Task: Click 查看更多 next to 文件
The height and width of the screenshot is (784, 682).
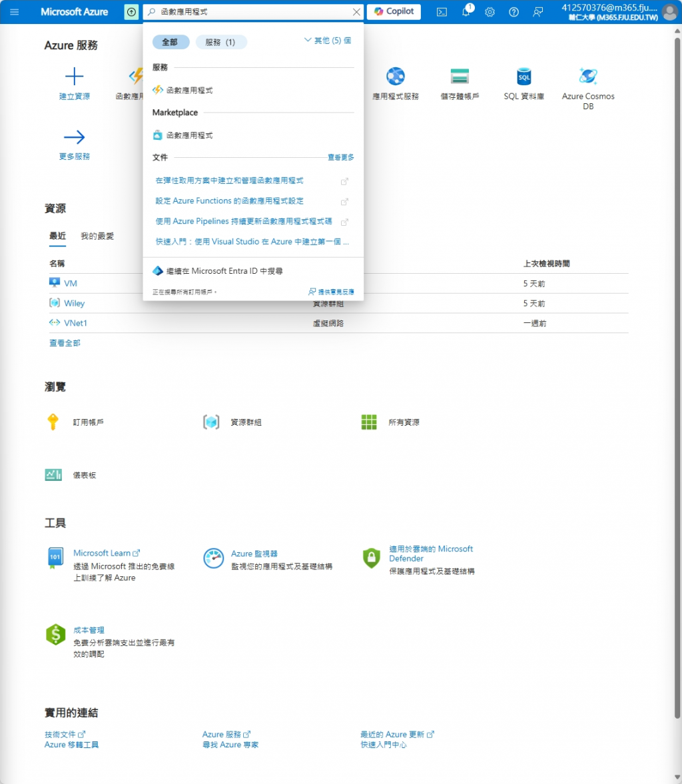Action: (x=340, y=157)
